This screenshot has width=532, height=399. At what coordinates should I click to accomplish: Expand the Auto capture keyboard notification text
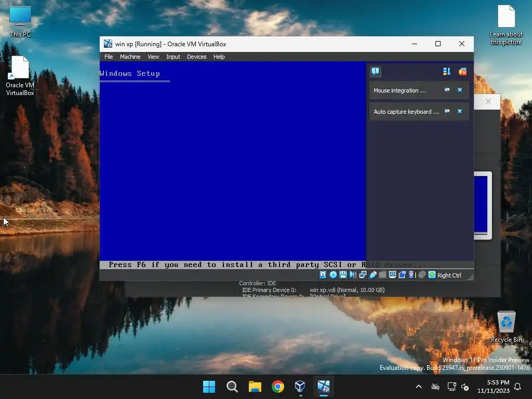pyautogui.click(x=406, y=112)
